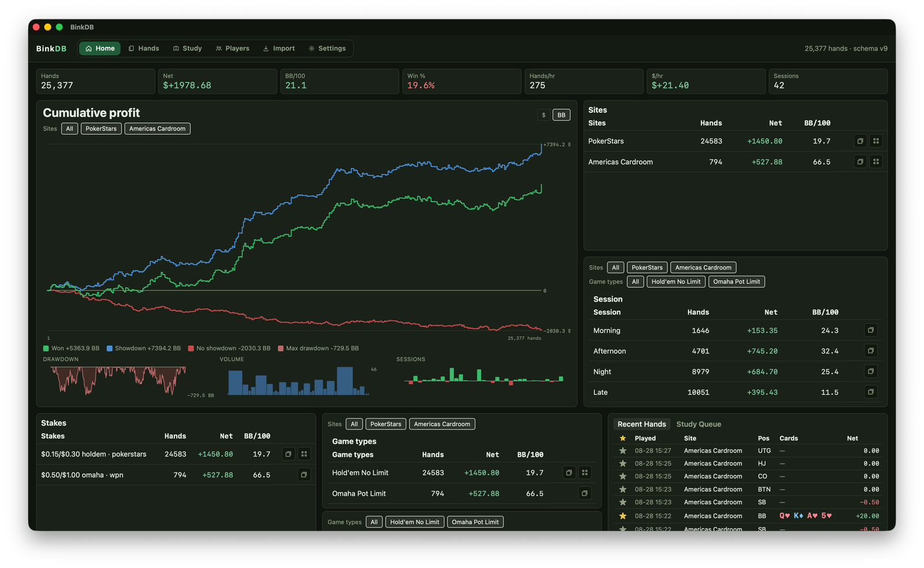Filter Session panel by PokerStars site
This screenshot has height=568, width=924.
pos(647,268)
